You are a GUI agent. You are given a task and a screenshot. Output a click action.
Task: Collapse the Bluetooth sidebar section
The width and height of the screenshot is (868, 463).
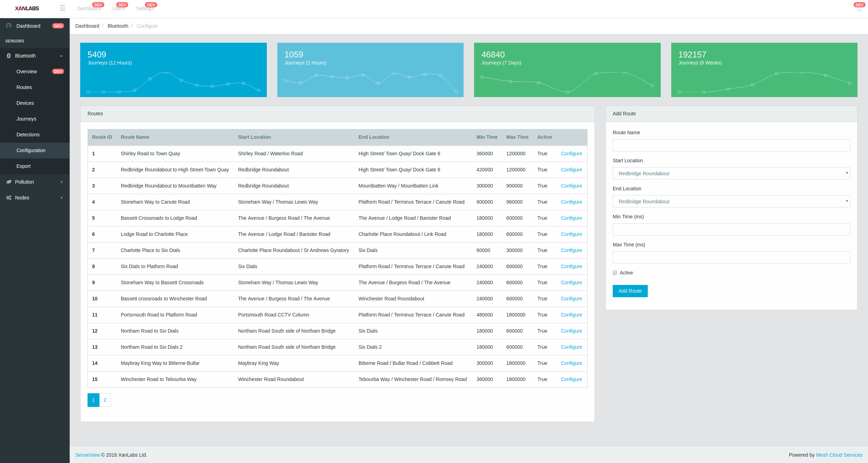click(61, 56)
